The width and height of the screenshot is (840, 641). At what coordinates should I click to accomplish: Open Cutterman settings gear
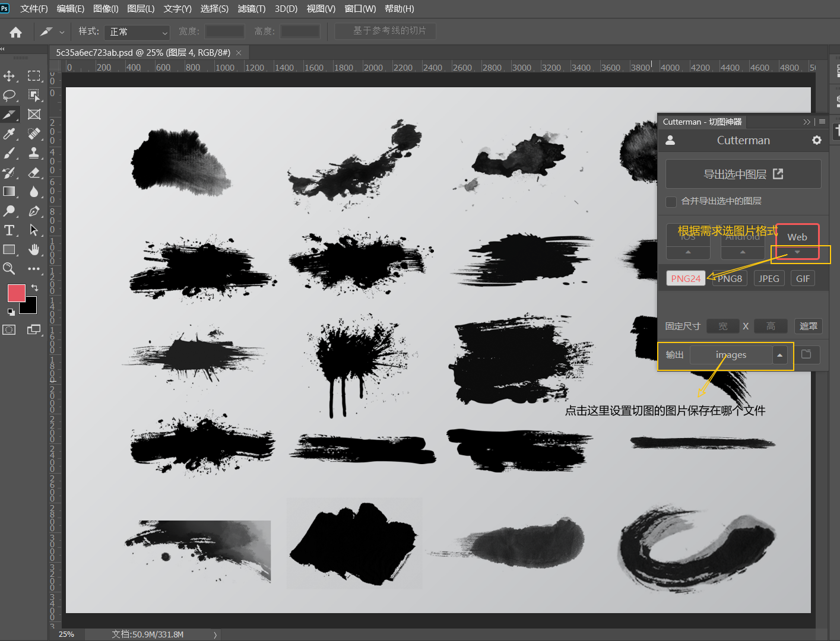coord(817,140)
